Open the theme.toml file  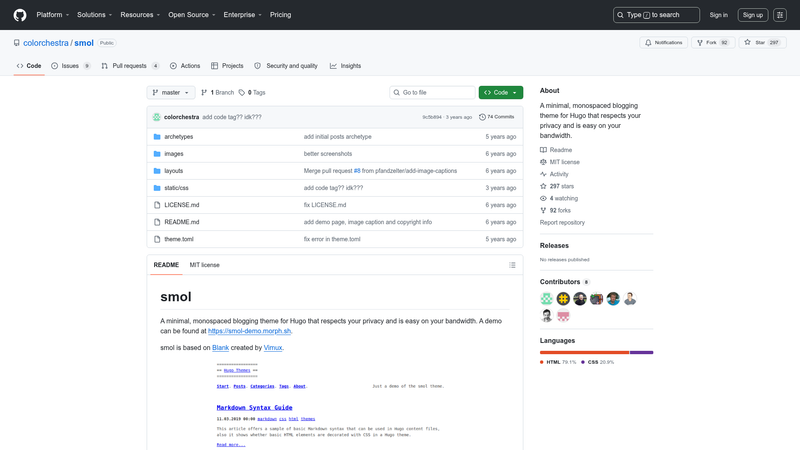tap(179, 239)
